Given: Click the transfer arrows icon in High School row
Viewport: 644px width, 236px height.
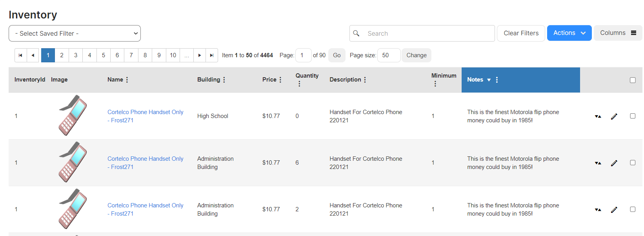Looking at the screenshot, I should [x=598, y=116].
